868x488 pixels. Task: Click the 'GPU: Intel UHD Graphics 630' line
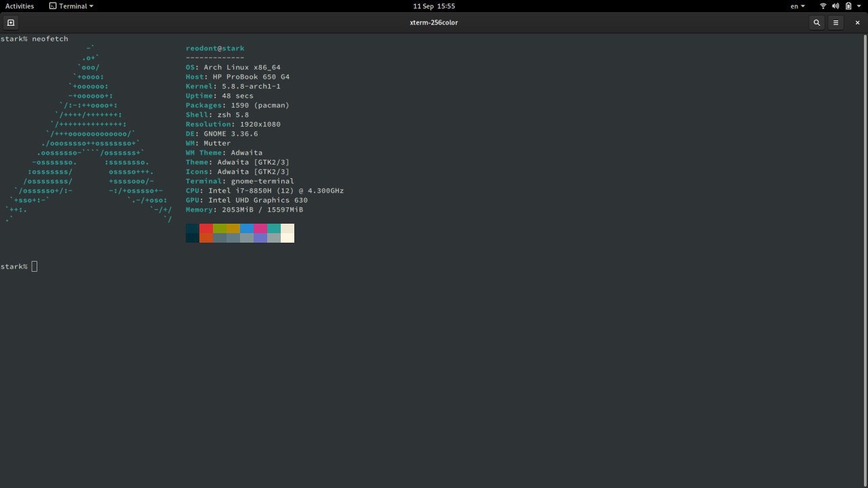pos(247,200)
